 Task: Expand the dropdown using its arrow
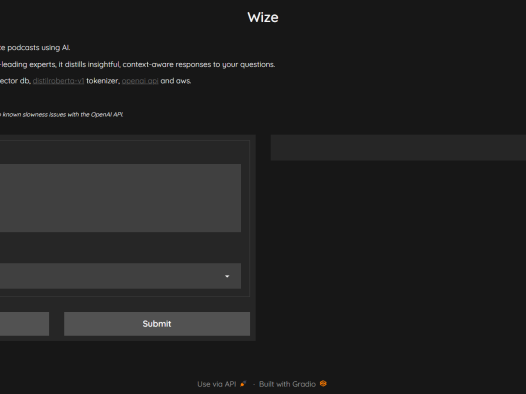tap(227, 276)
